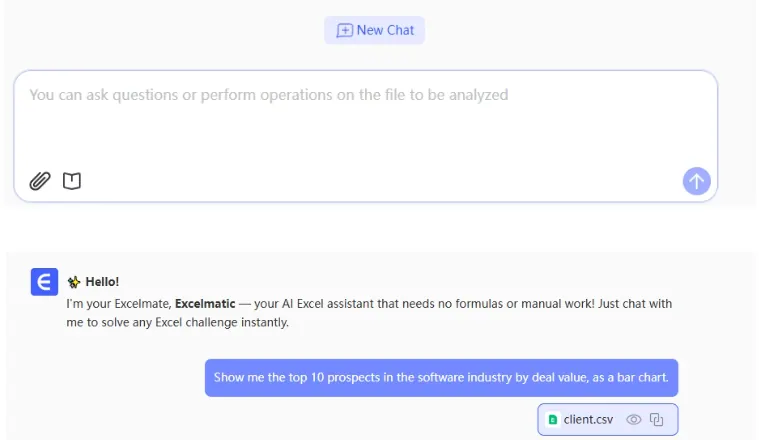Click the "Hello!" greeting heading
Screen dimensions: 759x440
pos(102,282)
